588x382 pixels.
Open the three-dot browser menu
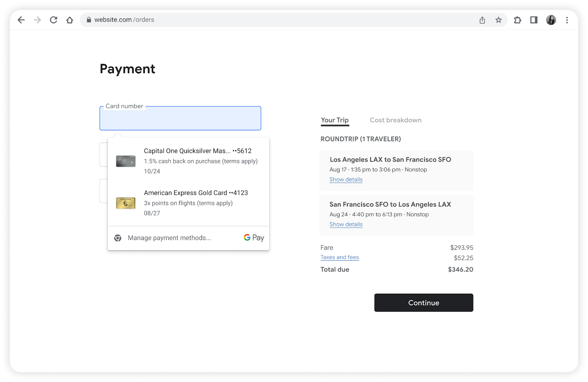click(567, 20)
